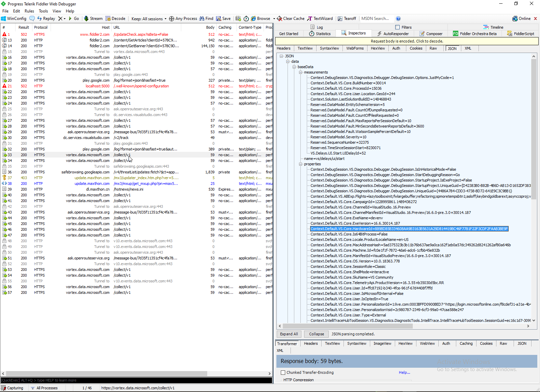This screenshot has width=540, height=392.
Task: Select session 36 safebrowsing.googleapis.com row
Action: (x=136, y=172)
